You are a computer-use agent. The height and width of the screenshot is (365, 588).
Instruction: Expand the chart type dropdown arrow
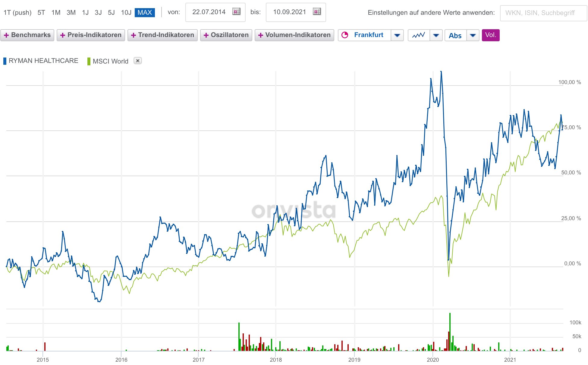coord(436,35)
